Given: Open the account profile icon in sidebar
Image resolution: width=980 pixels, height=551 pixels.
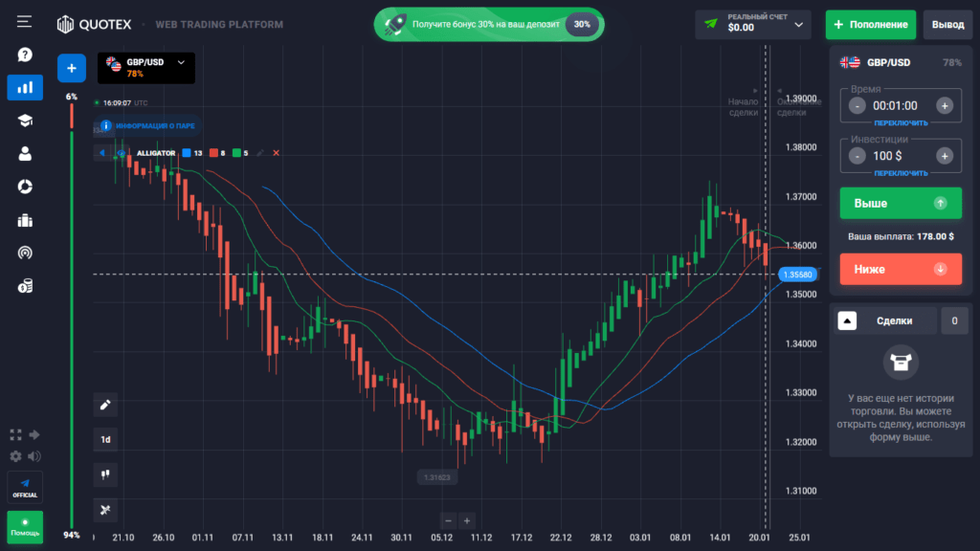Looking at the screenshot, I should 25,153.
